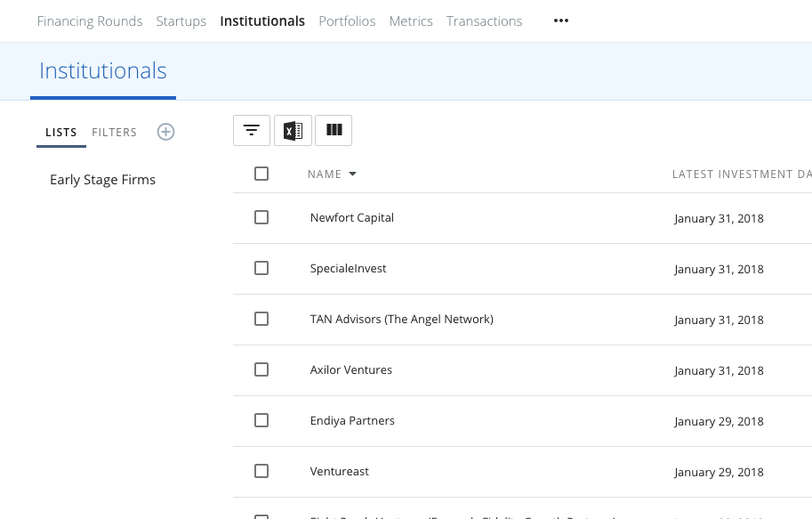This screenshot has width=812, height=519.
Task: Open the Startups section
Action: (181, 21)
